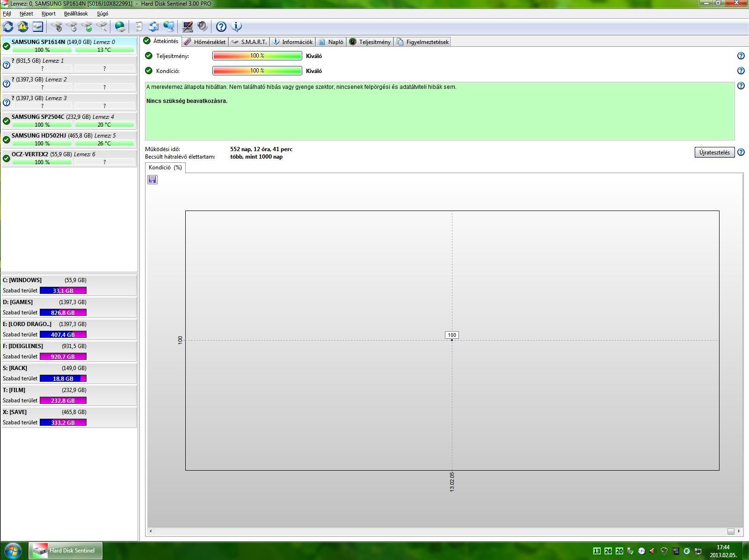749x560 pixels.
Task: Click the C: free space bar showing 33,1 GB
Action: coord(63,291)
